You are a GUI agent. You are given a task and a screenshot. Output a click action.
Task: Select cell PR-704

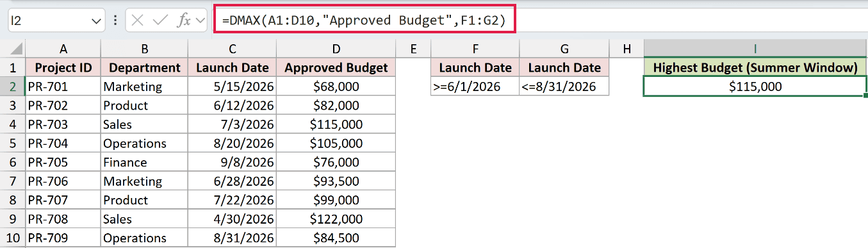[x=63, y=143]
